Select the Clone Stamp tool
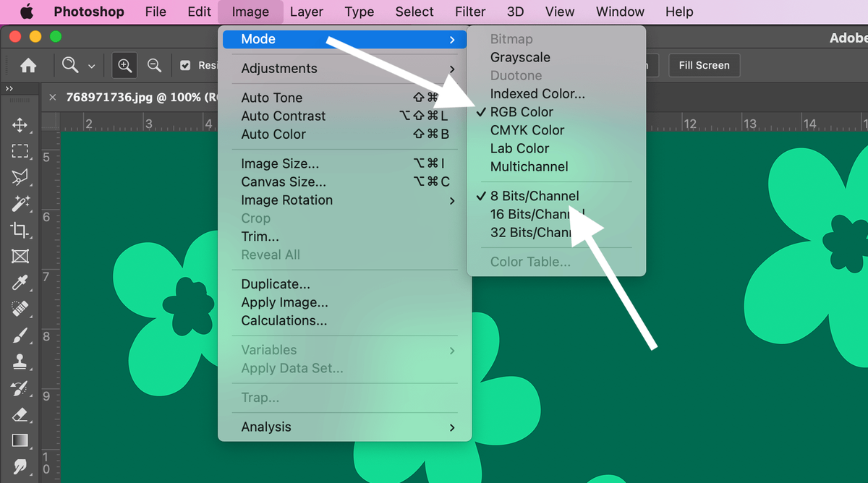The width and height of the screenshot is (868, 483). tap(20, 361)
